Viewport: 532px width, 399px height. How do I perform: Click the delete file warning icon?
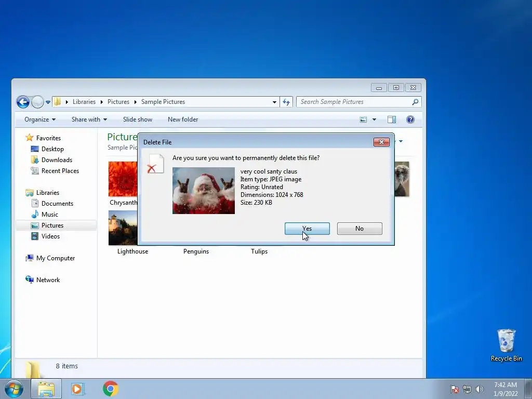click(155, 164)
